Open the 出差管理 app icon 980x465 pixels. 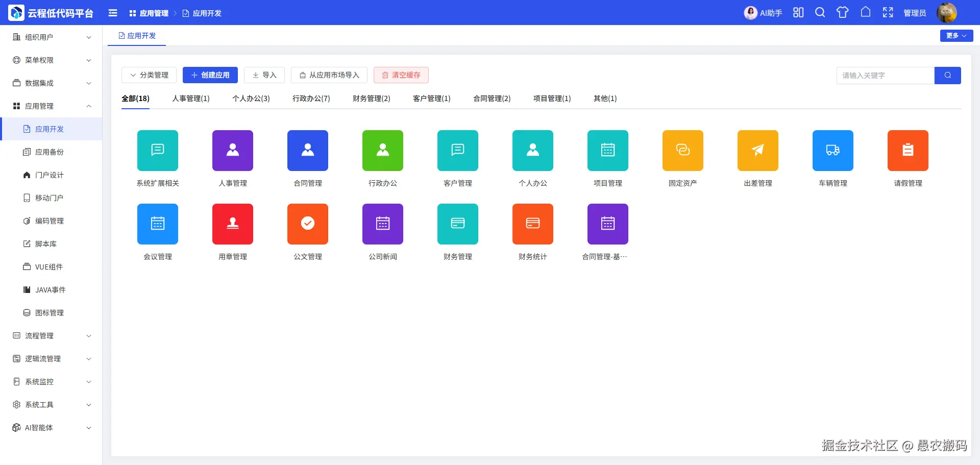(x=758, y=151)
